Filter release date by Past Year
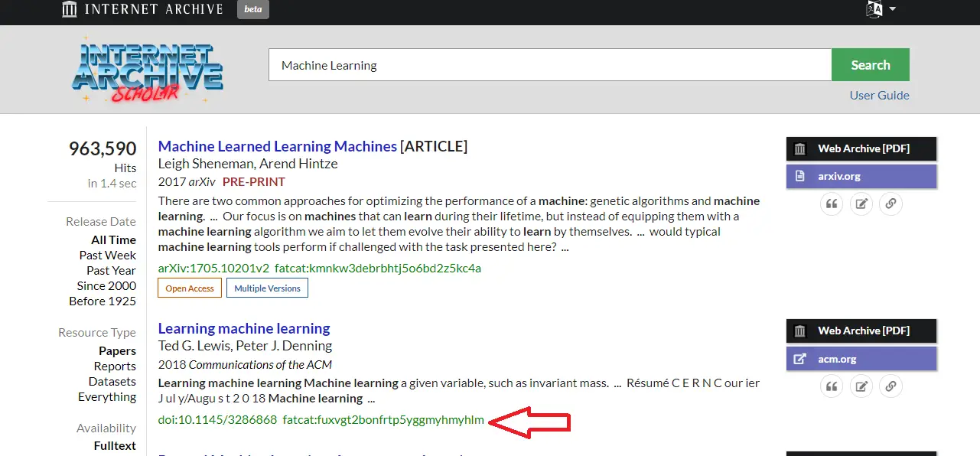 pyautogui.click(x=111, y=270)
